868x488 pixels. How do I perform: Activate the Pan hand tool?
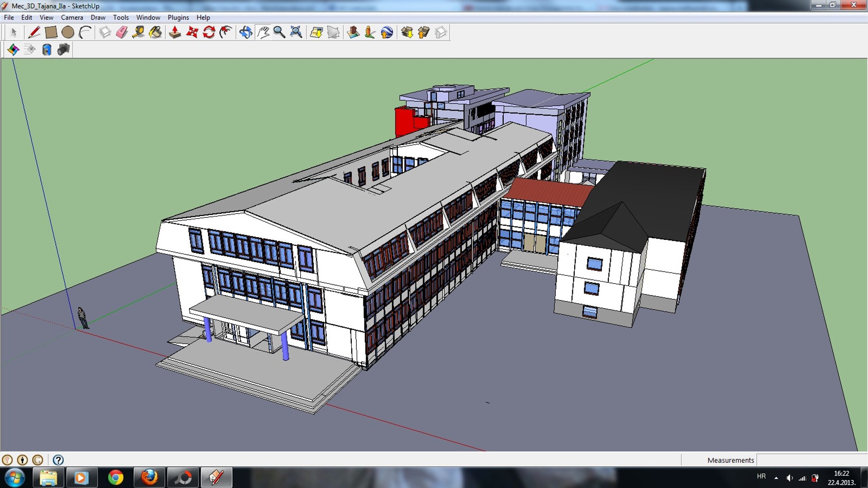click(x=263, y=33)
